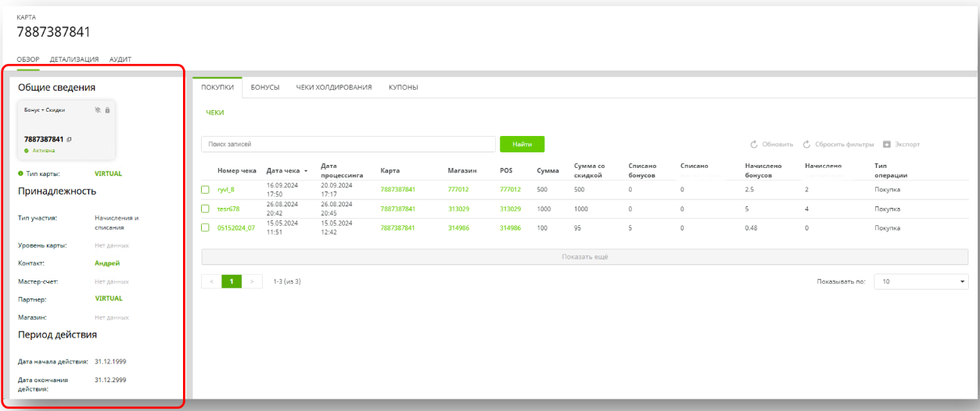980x411 pixels.
Task: Open the Детализация tab
Action: click(x=74, y=59)
